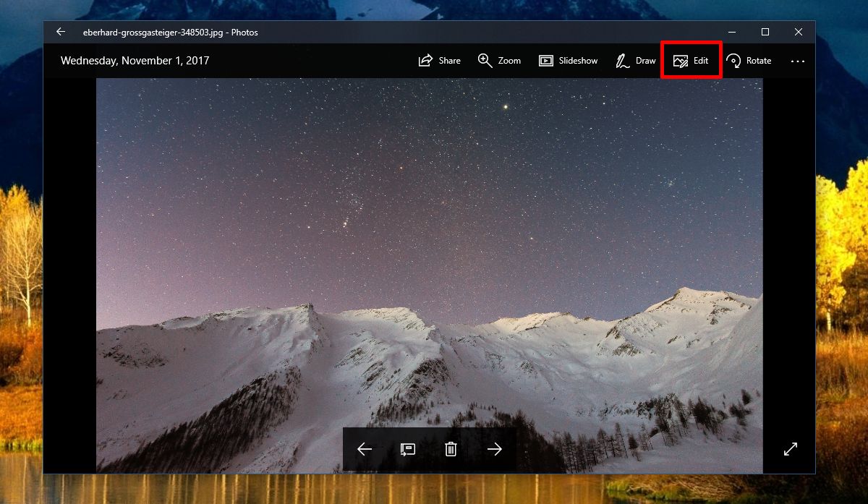Open the Zoom control
Viewport: 868px width, 504px height.
click(500, 61)
